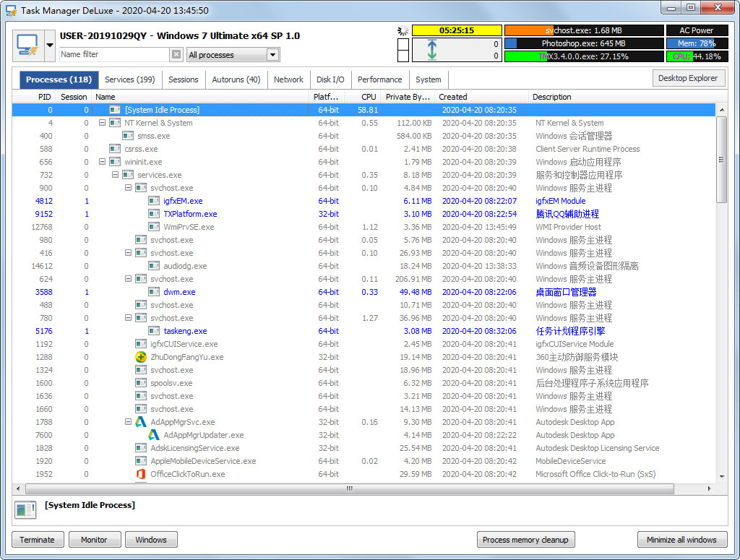The image size is (740, 560).
Task: Click the OfficeClickToRun.exe Office icon
Action: click(141, 474)
